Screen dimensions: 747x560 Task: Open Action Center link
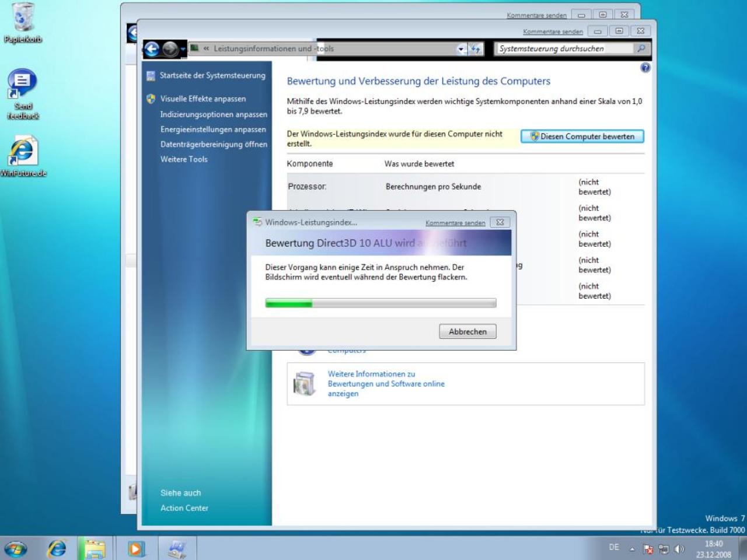(184, 508)
